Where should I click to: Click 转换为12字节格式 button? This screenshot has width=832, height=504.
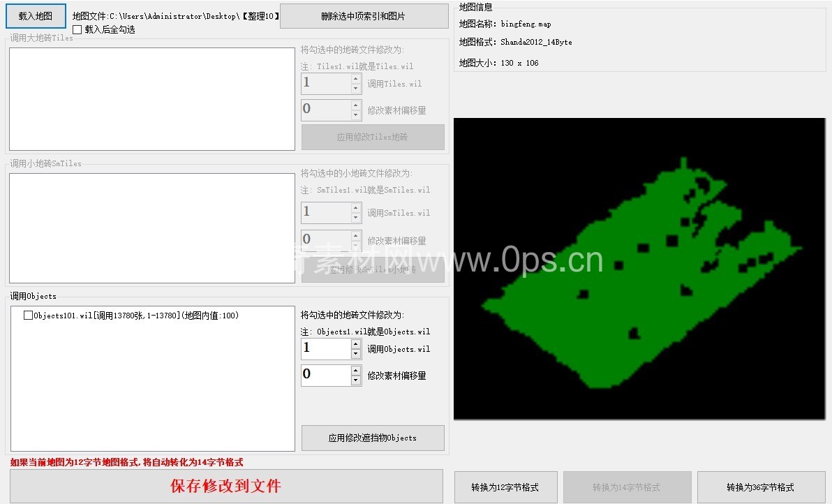pyautogui.click(x=505, y=487)
